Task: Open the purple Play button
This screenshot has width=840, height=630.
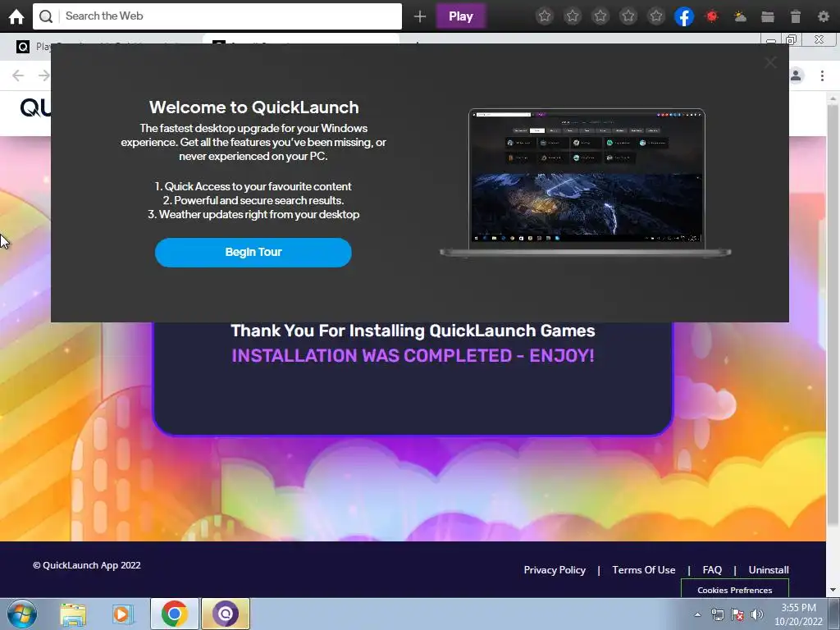Action: 461,16
